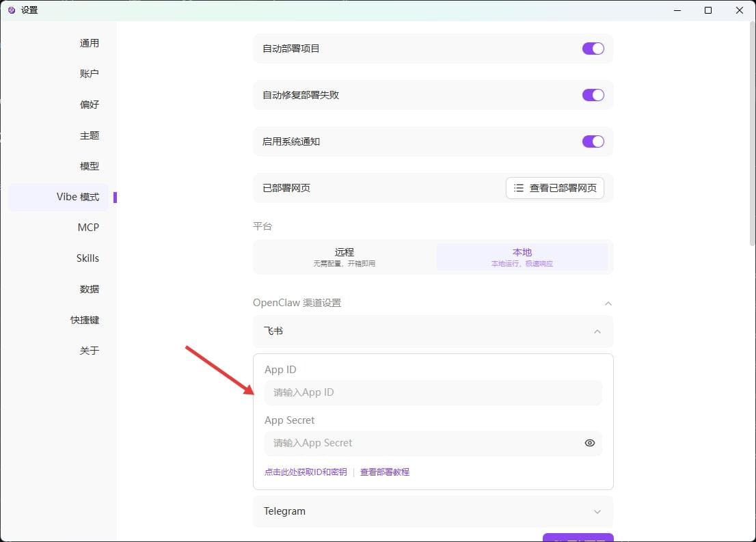
Task: Open 快捷键 shortcut settings
Action: (84, 320)
